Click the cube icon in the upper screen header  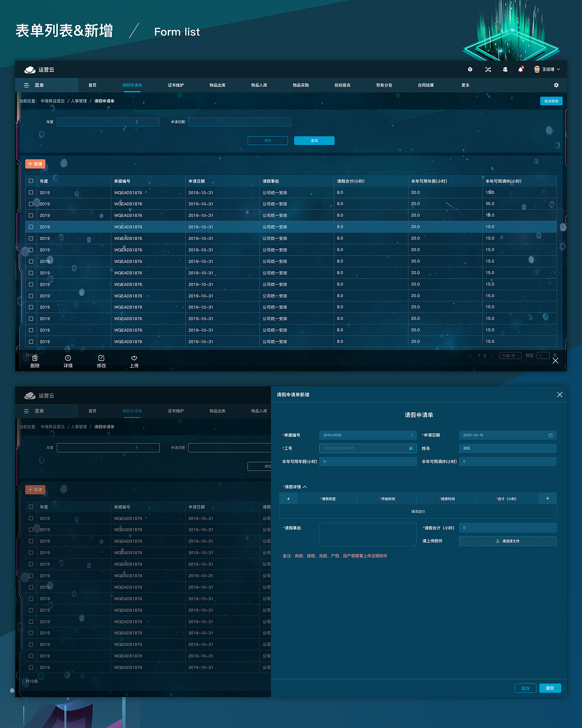pos(470,70)
